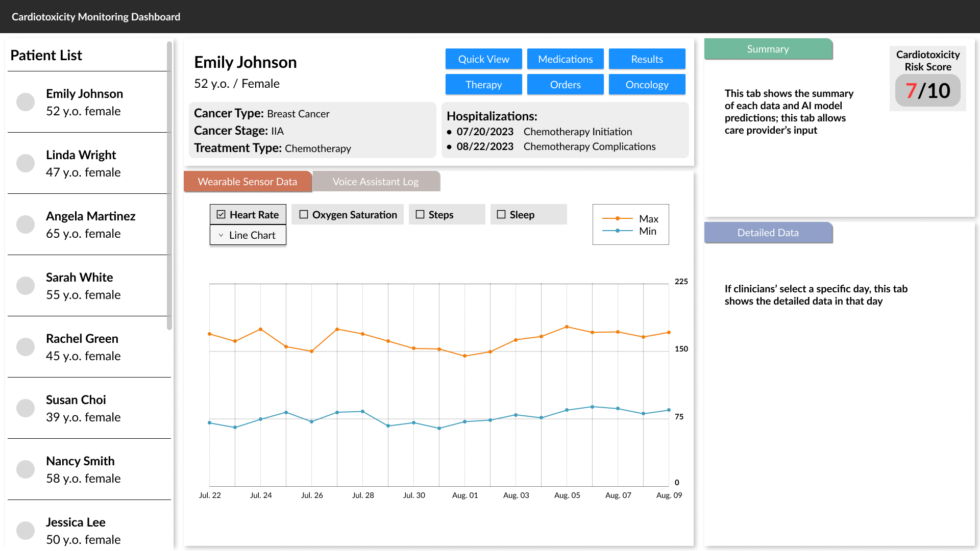Select the min heart rate point on Jul. 22
Image resolution: width=980 pixels, height=551 pixels.
210,423
